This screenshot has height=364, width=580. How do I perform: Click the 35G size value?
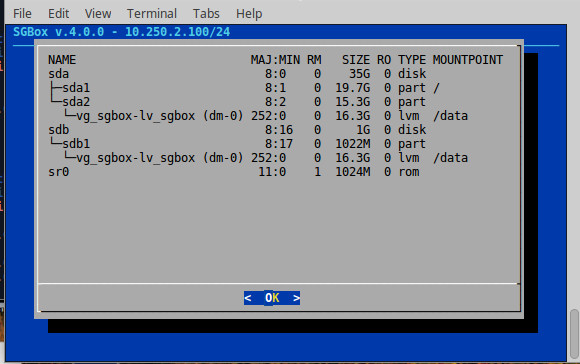click(359, 74)
